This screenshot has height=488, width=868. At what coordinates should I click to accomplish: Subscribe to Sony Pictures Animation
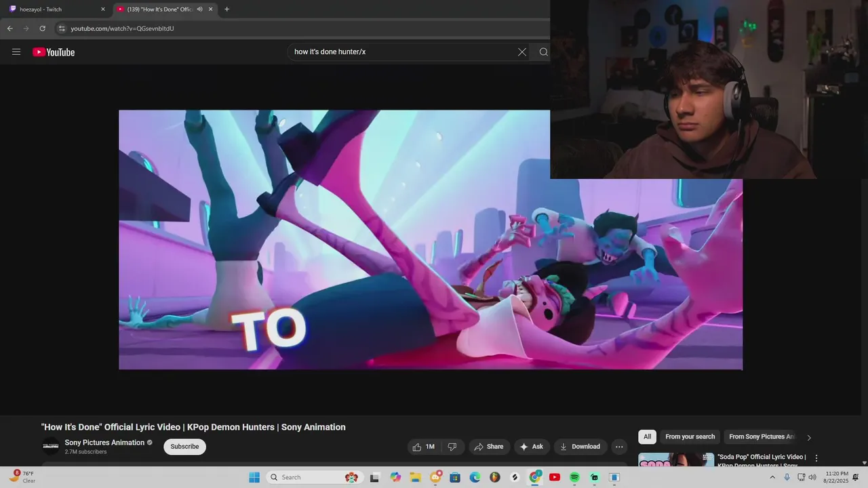(184, 447)
